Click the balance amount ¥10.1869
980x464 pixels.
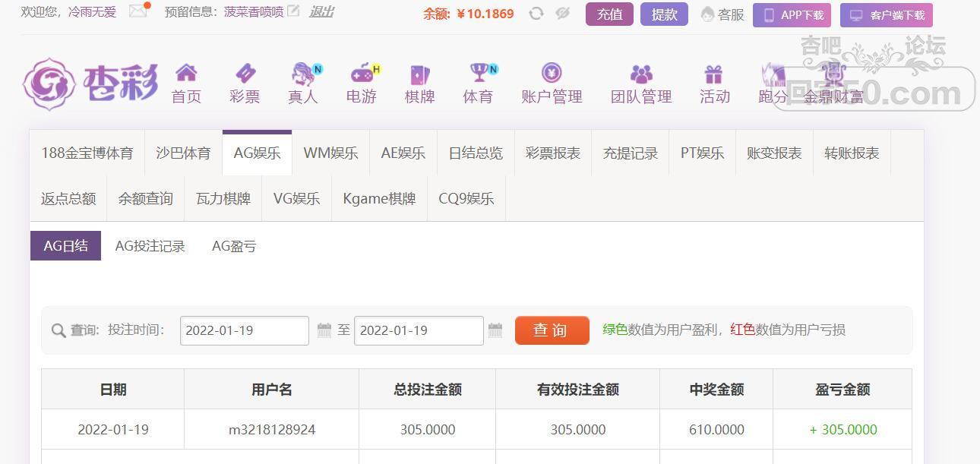click(x=485, y=14)
